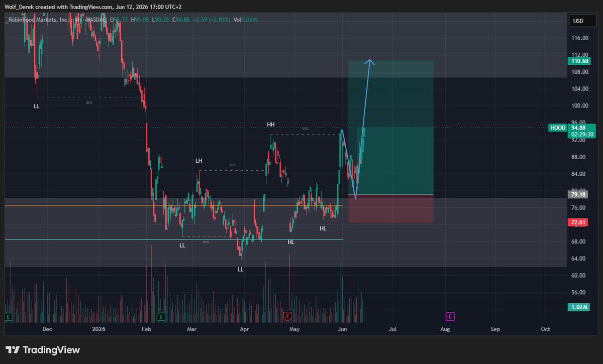Click the LL label below the December low
This screenshot has width=603, height=364.
click(36, 106)
